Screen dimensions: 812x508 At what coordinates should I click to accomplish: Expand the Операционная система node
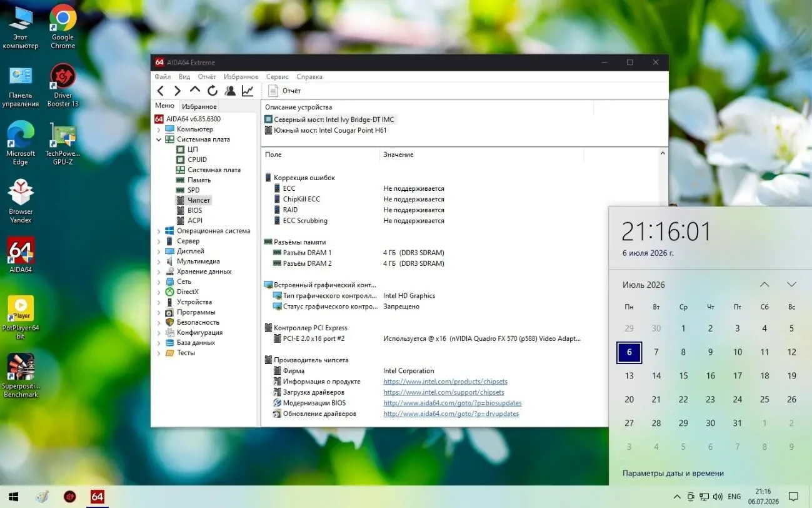tap(159, 231)
